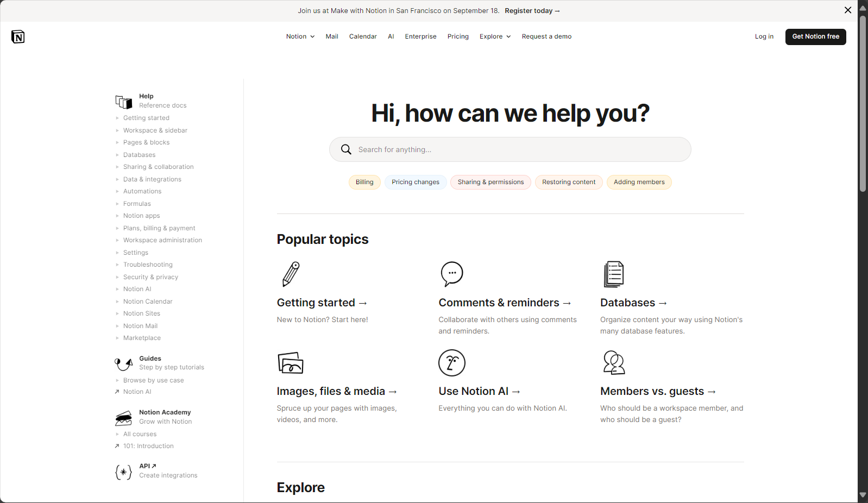Click the document icon above Databases
This screenshot has width=868, height=503.
pyautogui.click(x=614, y=274)
